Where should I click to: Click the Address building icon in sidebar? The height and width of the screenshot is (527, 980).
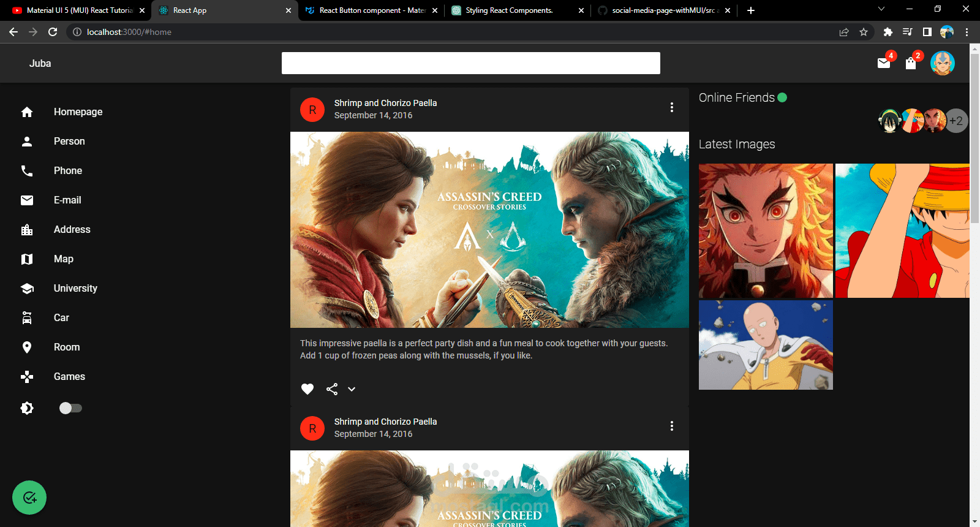27,230
